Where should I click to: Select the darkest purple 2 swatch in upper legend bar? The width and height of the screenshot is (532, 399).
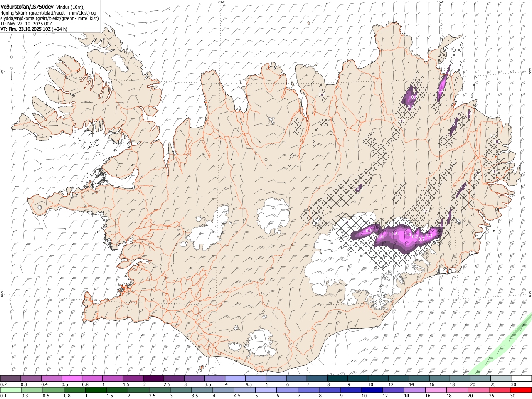pyautogui.click(x=153, y=379)
